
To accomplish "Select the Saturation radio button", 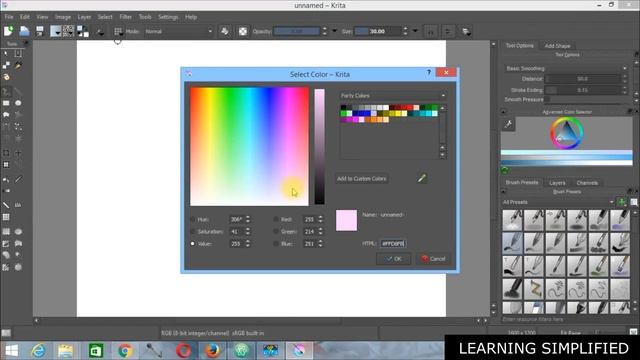I will pyautogui.click(x=193, y=231).
